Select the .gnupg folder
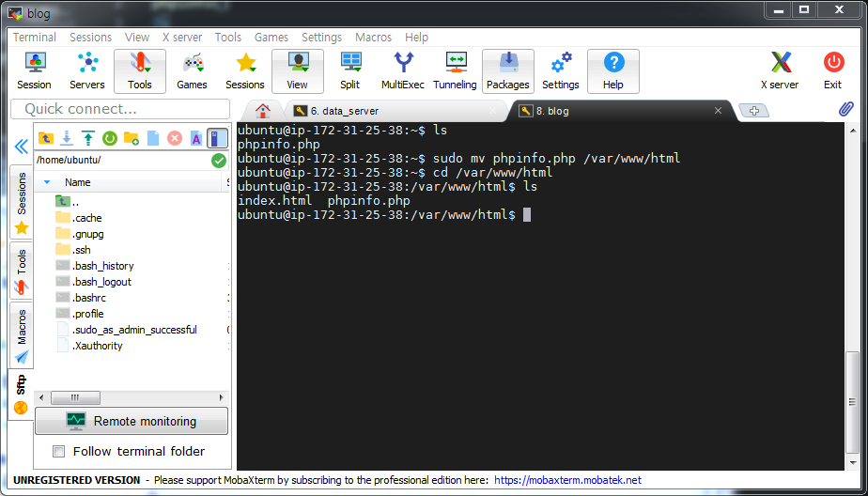Image resolution: width=868 pixels, height=496 pixels. [80, 234]
